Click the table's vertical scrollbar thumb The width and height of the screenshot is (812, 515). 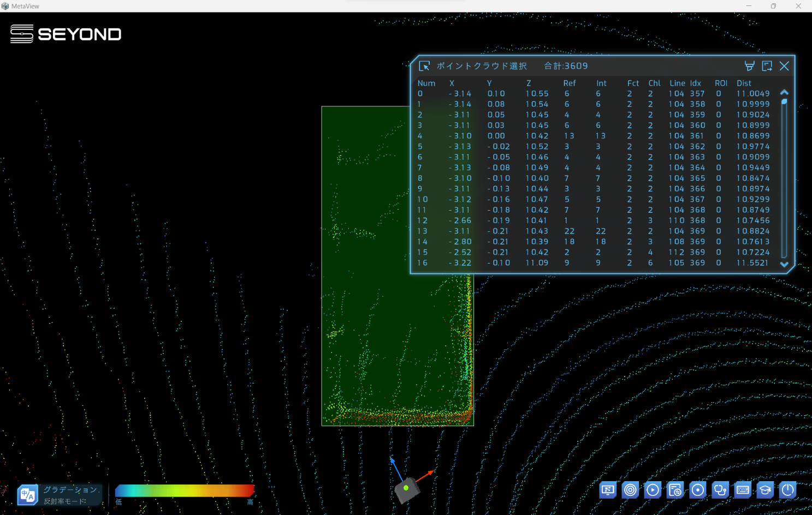pyautogui.click(x=784, y=102)
